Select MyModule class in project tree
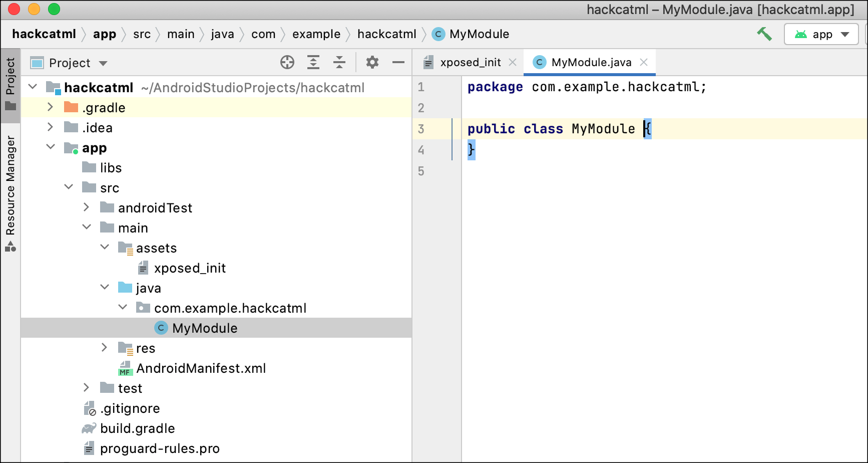Screen dimensions: 868x463 coord(205,328)
